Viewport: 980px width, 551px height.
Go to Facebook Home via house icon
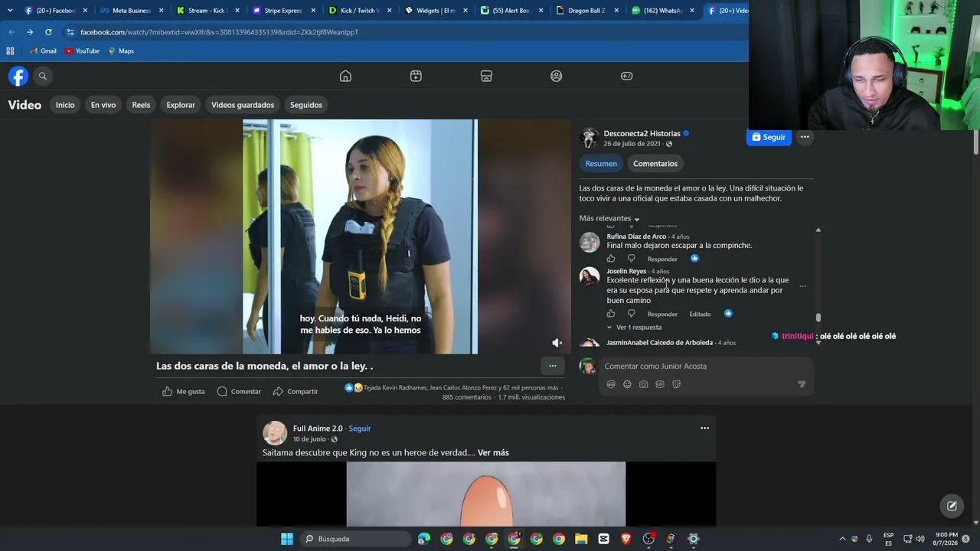point(345,76)
